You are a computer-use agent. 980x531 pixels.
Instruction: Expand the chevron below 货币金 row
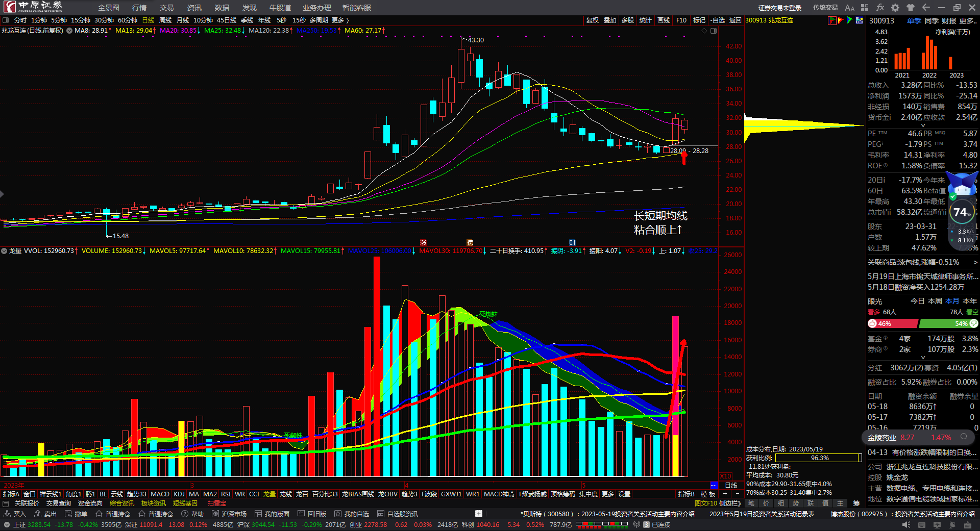(x=923, y=125)
